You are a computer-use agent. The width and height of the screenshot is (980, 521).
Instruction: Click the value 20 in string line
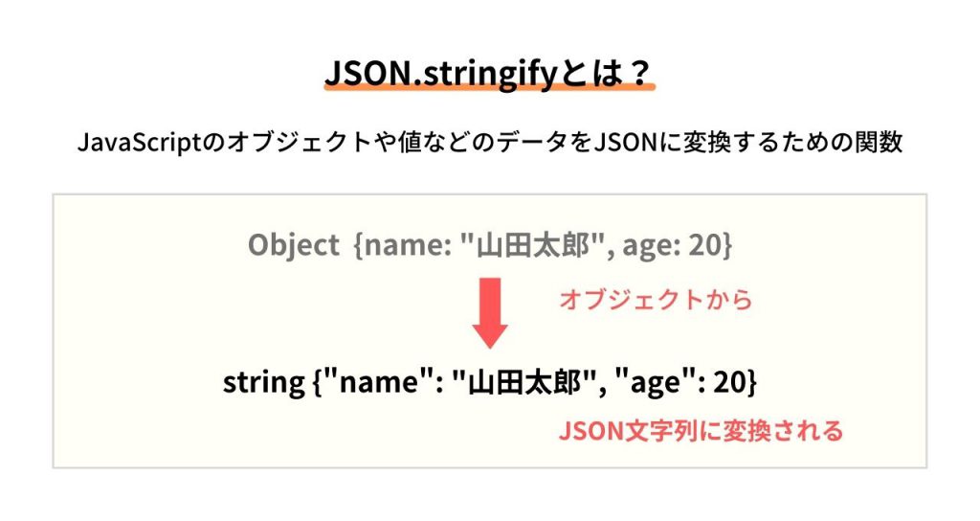tap(729, 381)
